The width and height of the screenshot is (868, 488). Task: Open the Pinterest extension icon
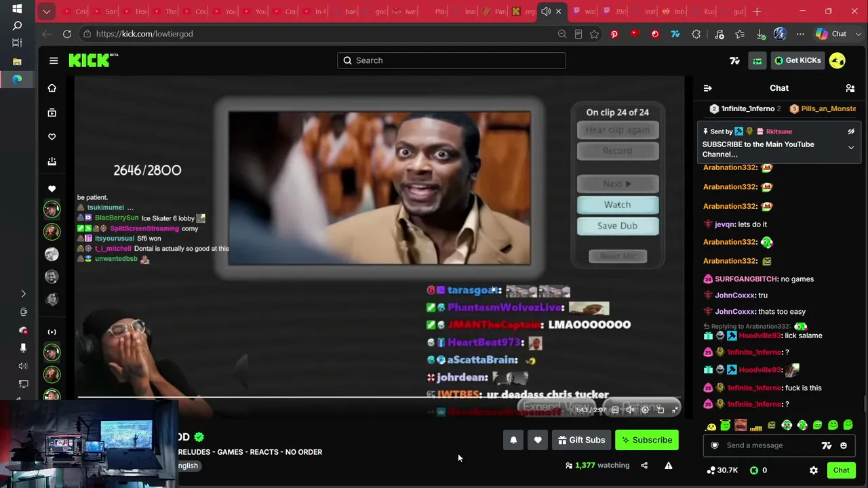pos(614,34)
